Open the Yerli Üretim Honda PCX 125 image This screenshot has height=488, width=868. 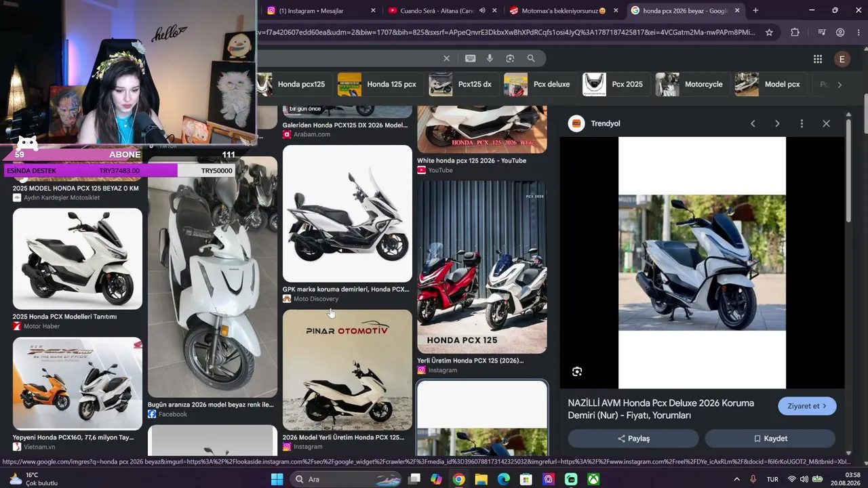[x=482, y=267]
